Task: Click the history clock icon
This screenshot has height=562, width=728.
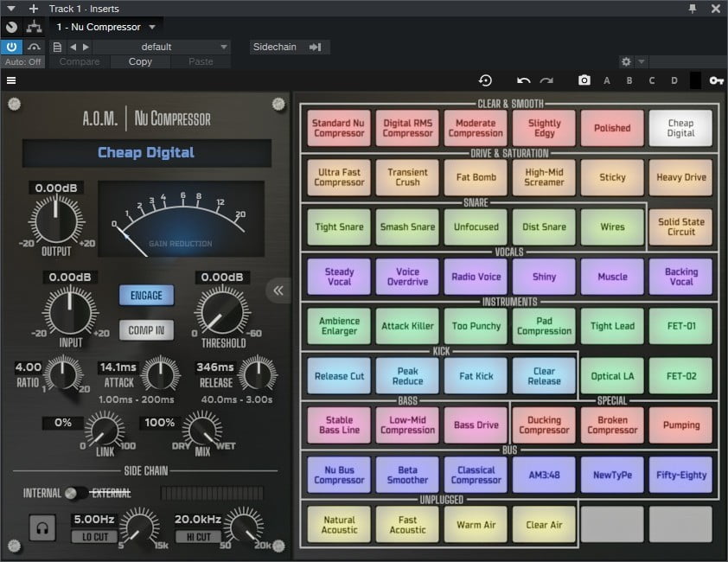Action: tap(485, 80)
